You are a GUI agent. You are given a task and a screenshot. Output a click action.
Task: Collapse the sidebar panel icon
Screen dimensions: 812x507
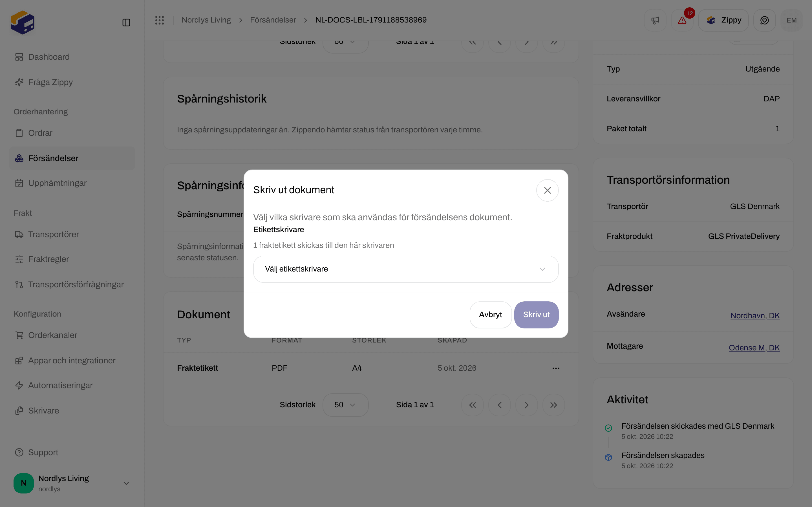click(126, 23)
